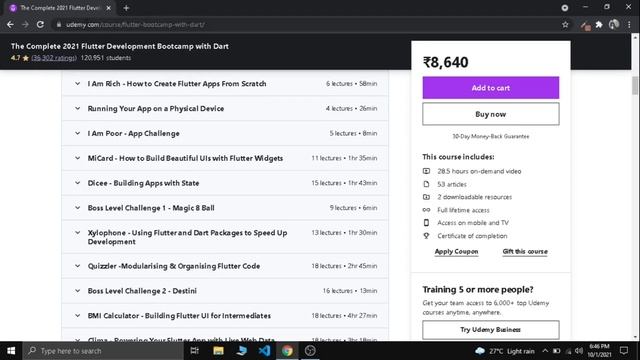Image resolution: width=640 pixels, height=360 pixels.
Task: Click the 30-Day Money-Back Guarantee text
Action: pos(491,136)
